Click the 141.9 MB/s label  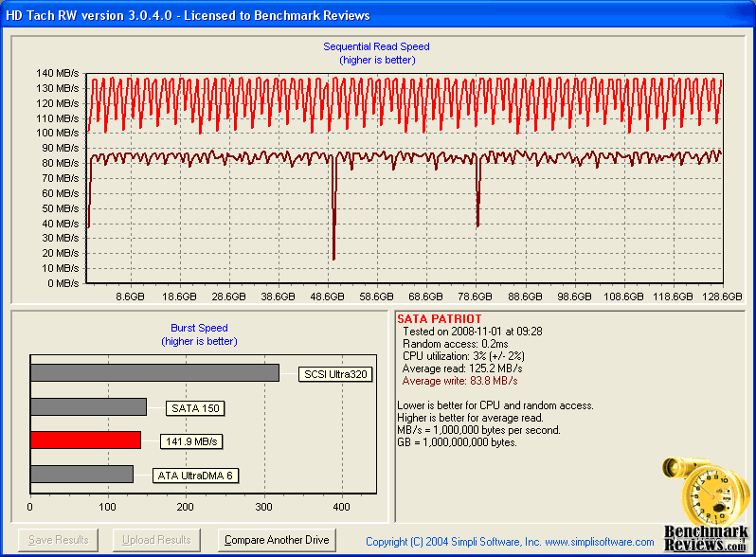click(x=191, y=441)
